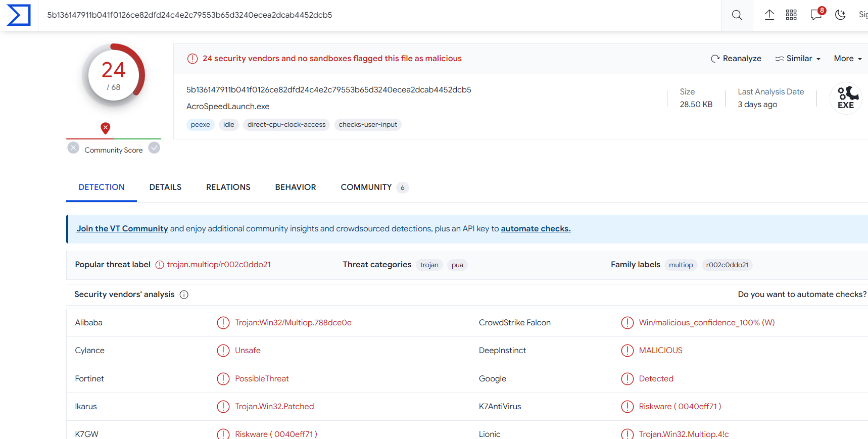The width and height of the screenshot is (868, 439).
Task: Select the Trojan.Win32.Patched result text
Action: coord(274,407)
